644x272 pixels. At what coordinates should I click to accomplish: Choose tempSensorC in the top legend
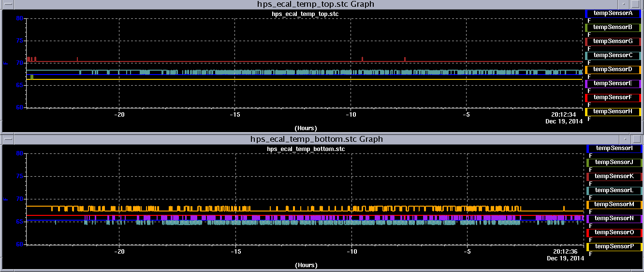[x=613, y=56]
